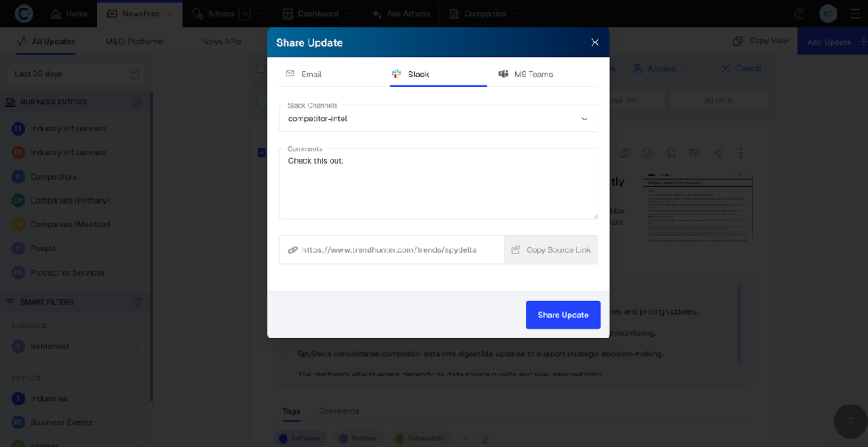This screenshot has height=447, width=868.
Task: Click into the Comments text area
Action: (x=438, y=183)
